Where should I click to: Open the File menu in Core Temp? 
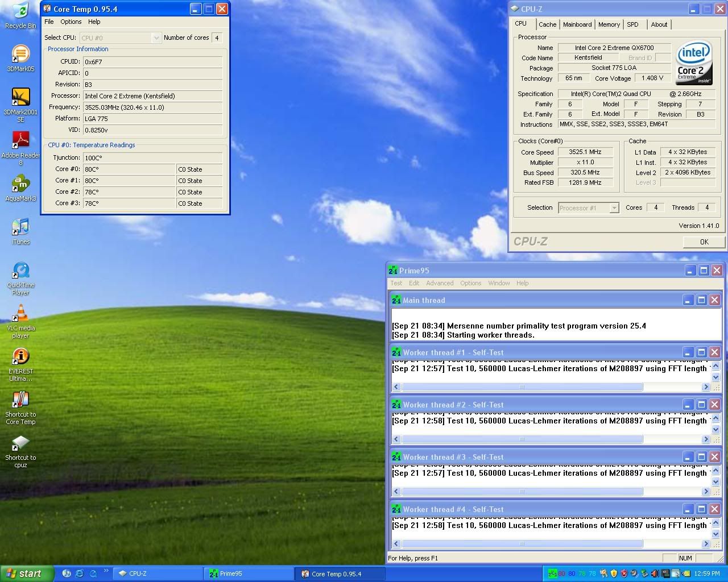pyautogui.click(x=49, y=22)
